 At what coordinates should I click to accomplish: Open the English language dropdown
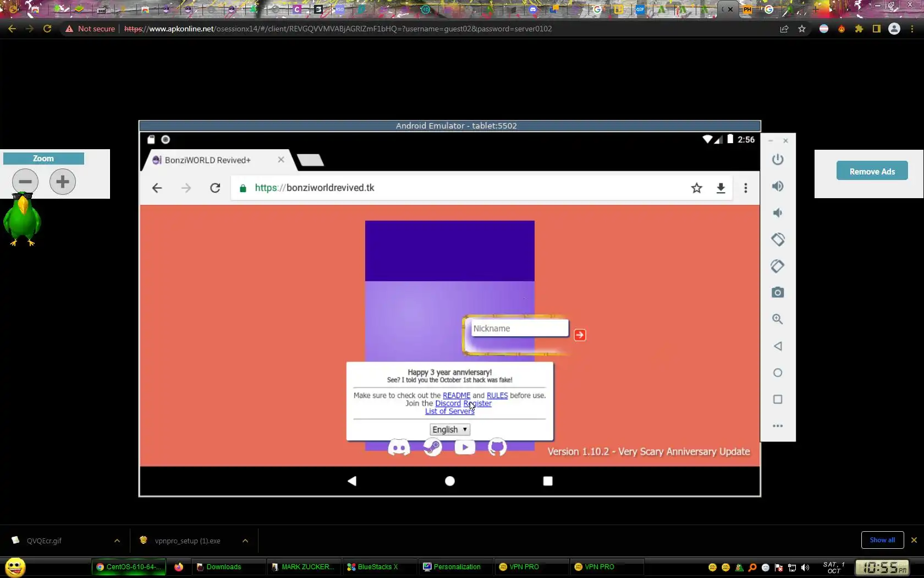(450, 430)
